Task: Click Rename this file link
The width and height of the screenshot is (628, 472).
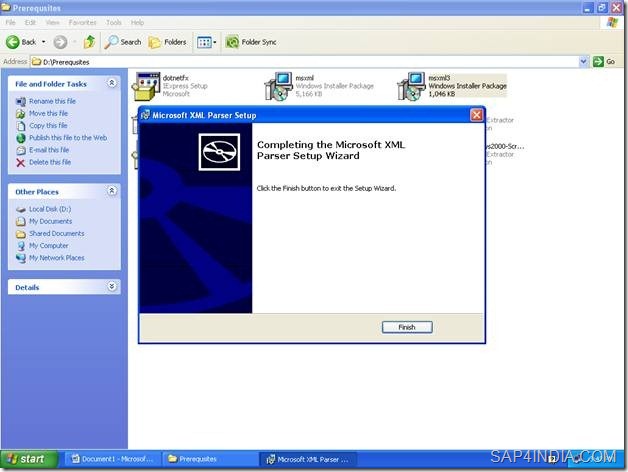Action: [52, 101]
